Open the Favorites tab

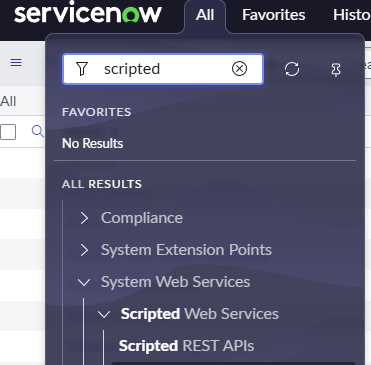pos(274,15)
